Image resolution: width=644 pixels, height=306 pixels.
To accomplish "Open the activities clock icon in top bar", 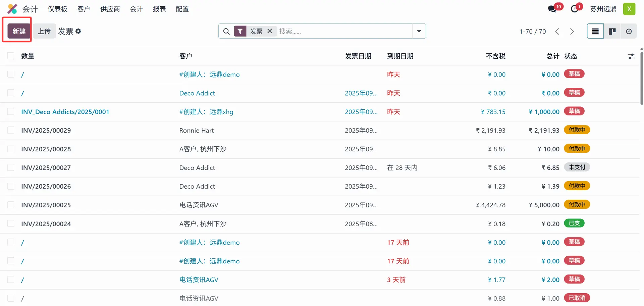I will point(575,9).
